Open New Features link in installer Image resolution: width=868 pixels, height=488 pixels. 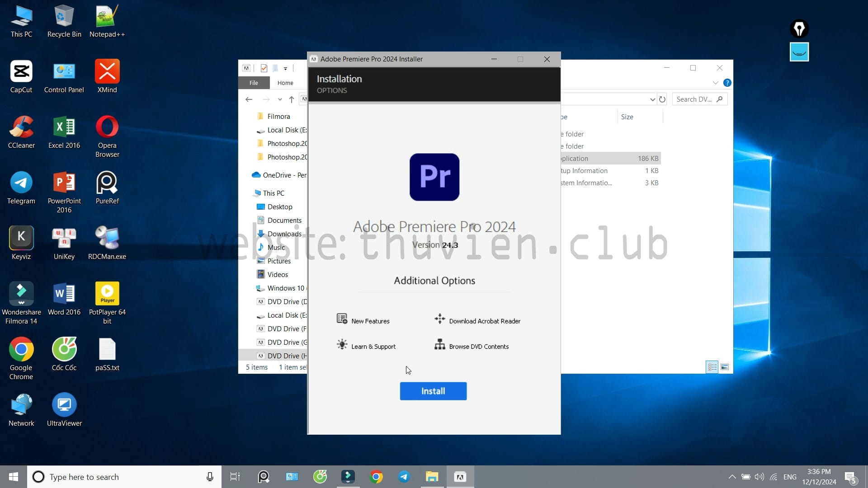tap(363, 320)
